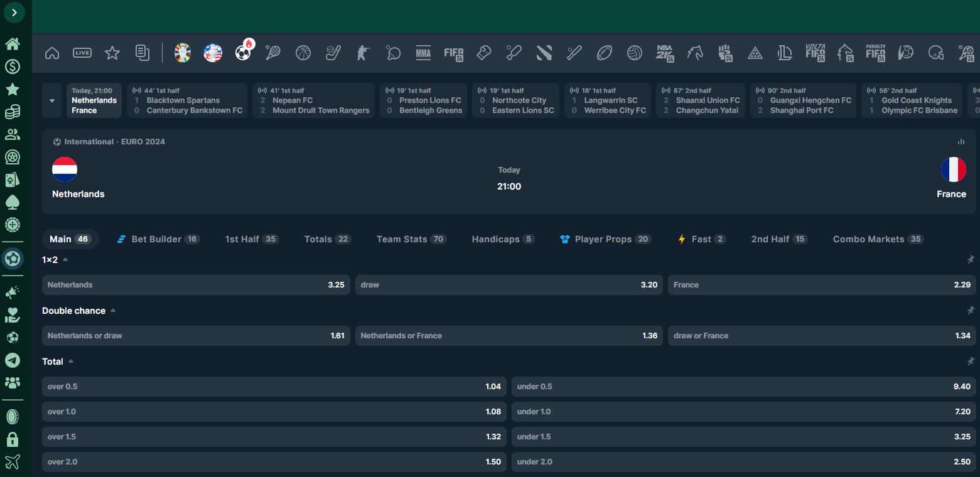Pin the 1×2 market

[x=970, y=260]
